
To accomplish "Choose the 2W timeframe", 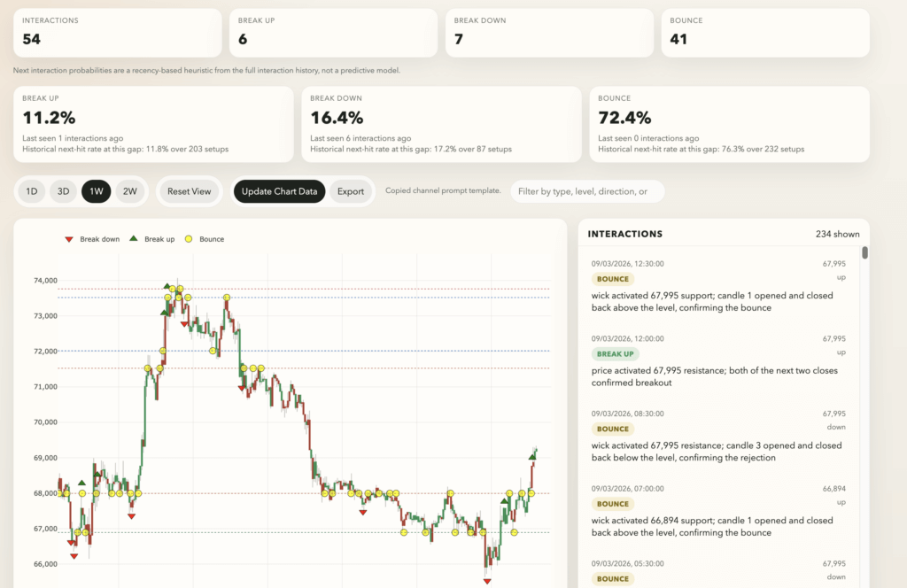I will pyautogui.click(x=129, y=191).
